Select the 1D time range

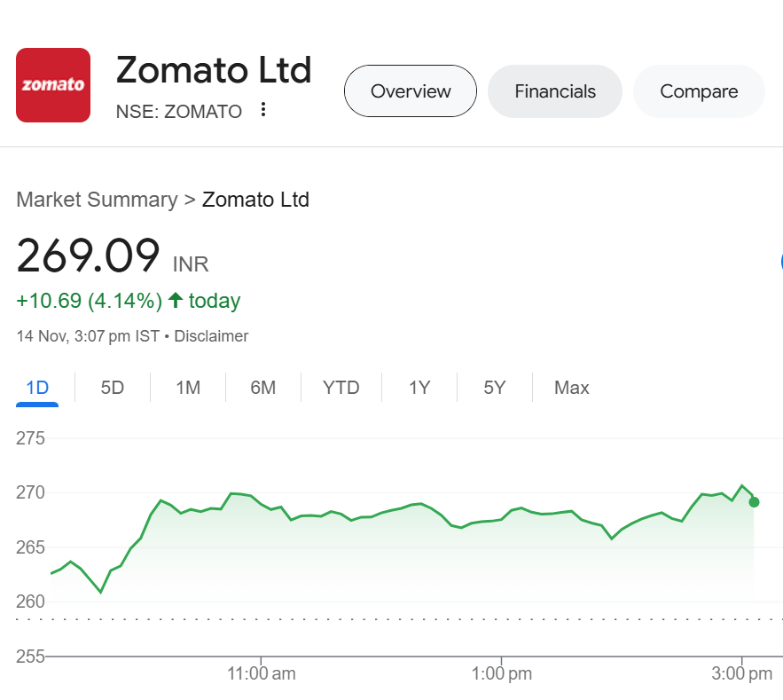pyautogui.click(x=36, y=387)
